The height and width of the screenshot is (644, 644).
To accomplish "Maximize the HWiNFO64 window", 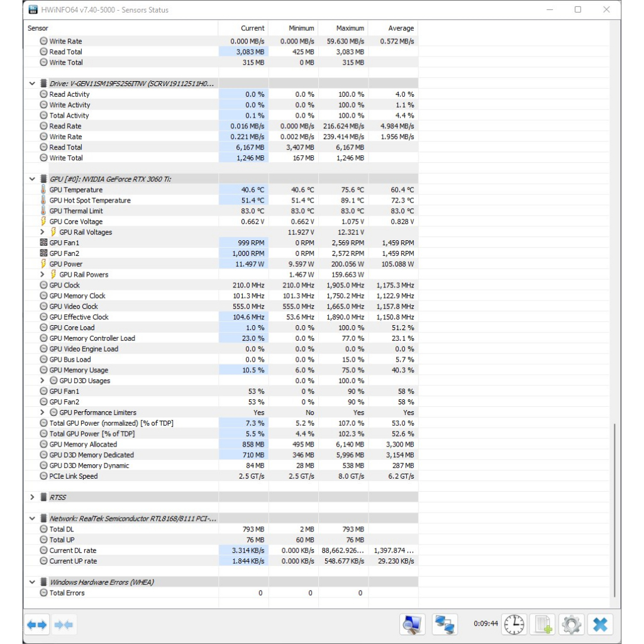I will (x=578, y=9).
